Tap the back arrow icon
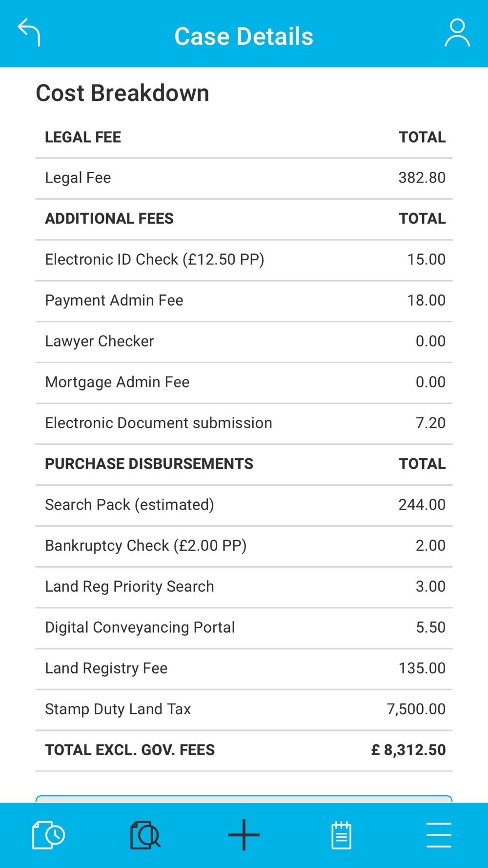Viewport: 488px width, 868px height. [x=29, y=33]
